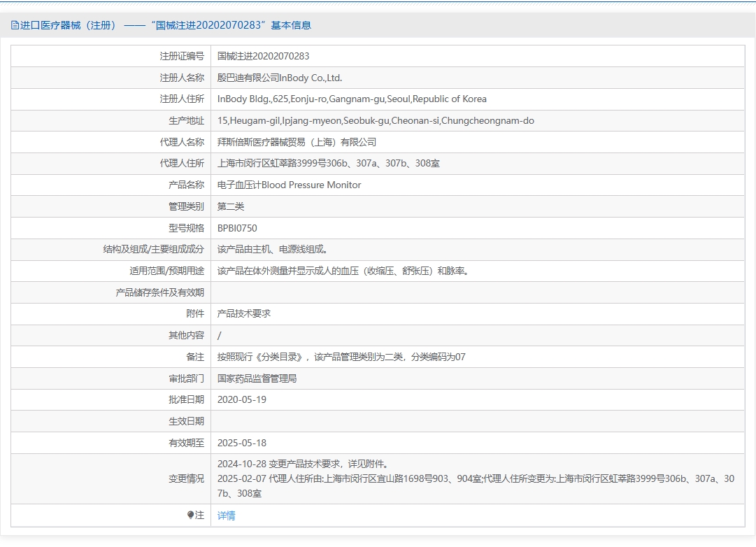Click the 备注 label

click(195, 357)
